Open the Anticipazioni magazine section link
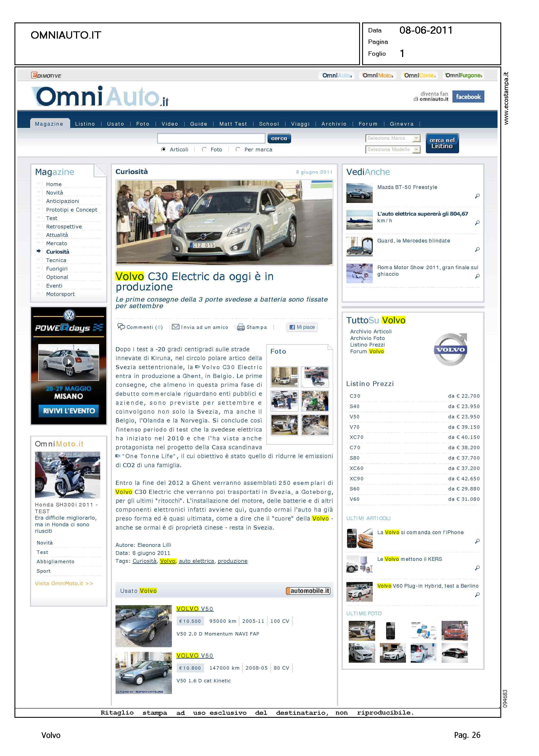The width and height of the screenshot is (539, 756). [x=62, y=201]
